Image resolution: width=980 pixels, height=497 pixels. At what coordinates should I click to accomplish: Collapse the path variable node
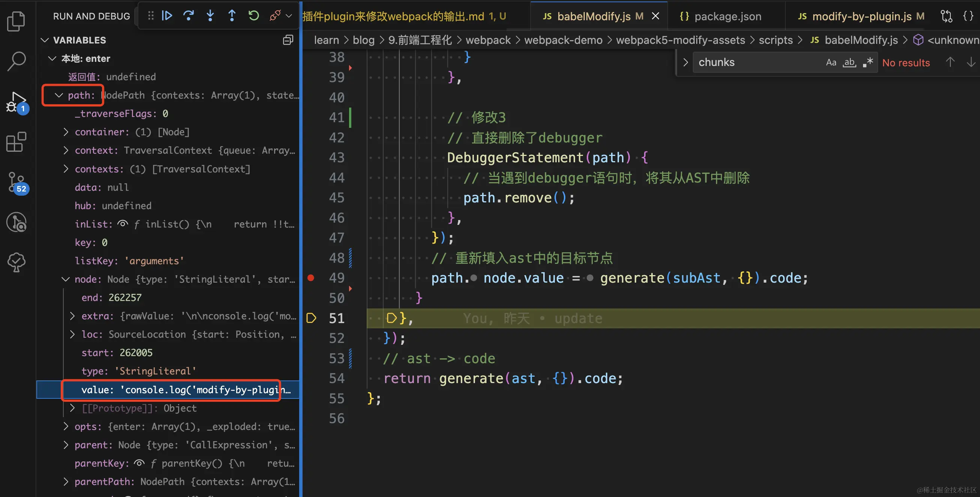(x=58, y=95)
